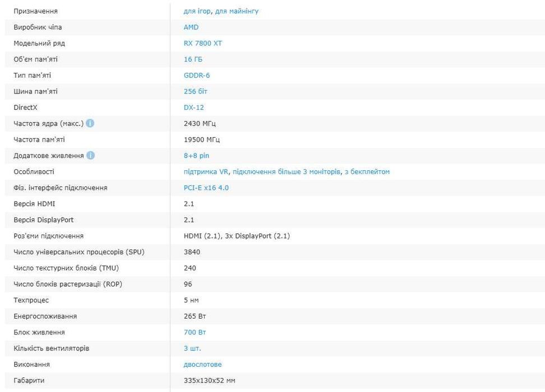Select the '5 нм' process value
This screenshot has height=392, width=545.
coord(191,300)
